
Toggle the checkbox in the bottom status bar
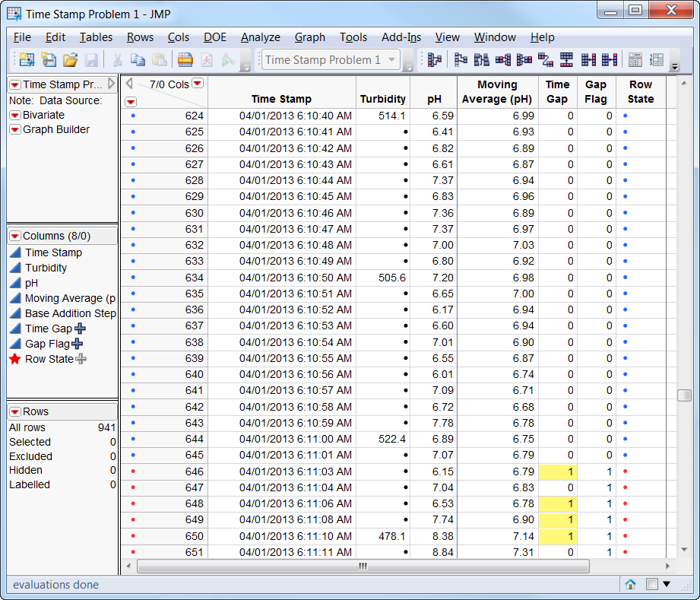tap(651, 584)
